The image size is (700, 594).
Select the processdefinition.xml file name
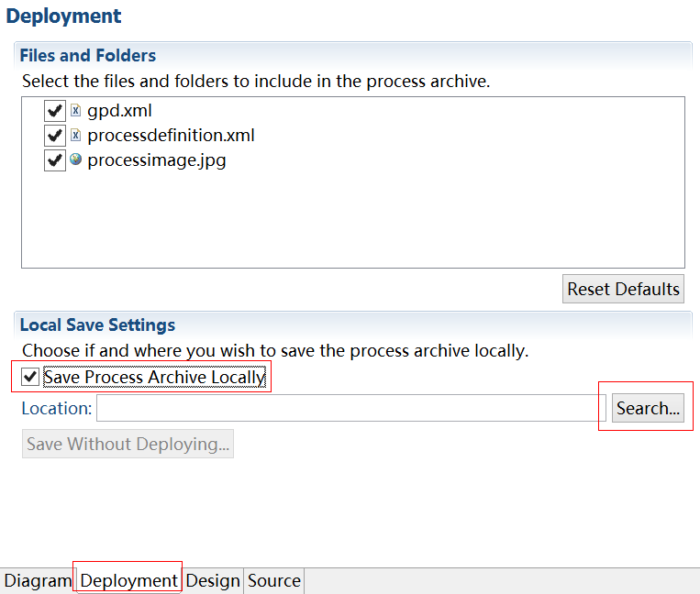pyautogui.click(x=171, y=136)
